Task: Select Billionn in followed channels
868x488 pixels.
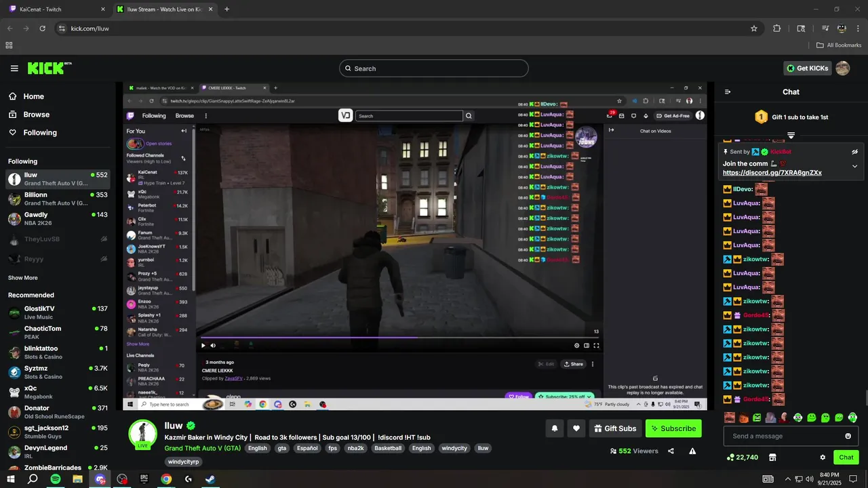Action: point(58,199)
